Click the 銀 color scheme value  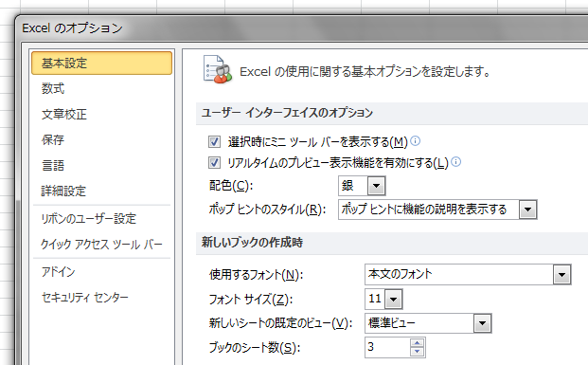(x=347, y=186)
